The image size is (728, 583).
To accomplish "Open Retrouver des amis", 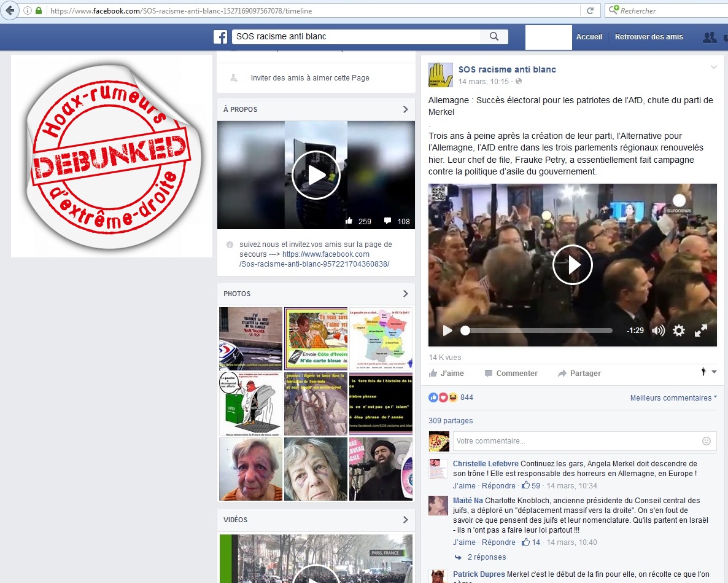I will [x=649, y=37].
